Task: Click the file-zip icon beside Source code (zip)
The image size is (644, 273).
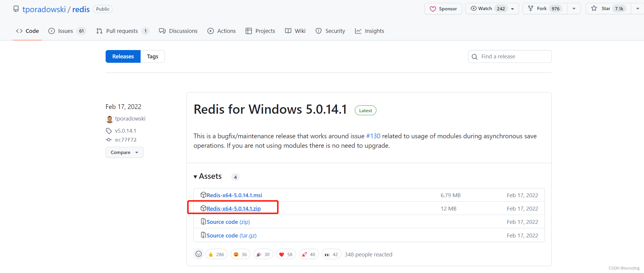Action: point(203,221)
